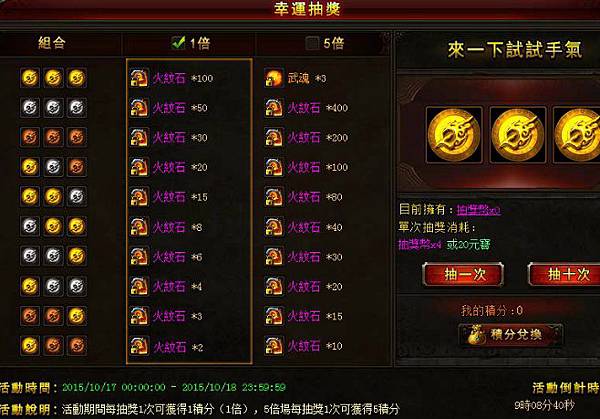Click the 抽十次 draw ten times button
The height and width of the screenshot is (419, 600).
pos(566,274)
